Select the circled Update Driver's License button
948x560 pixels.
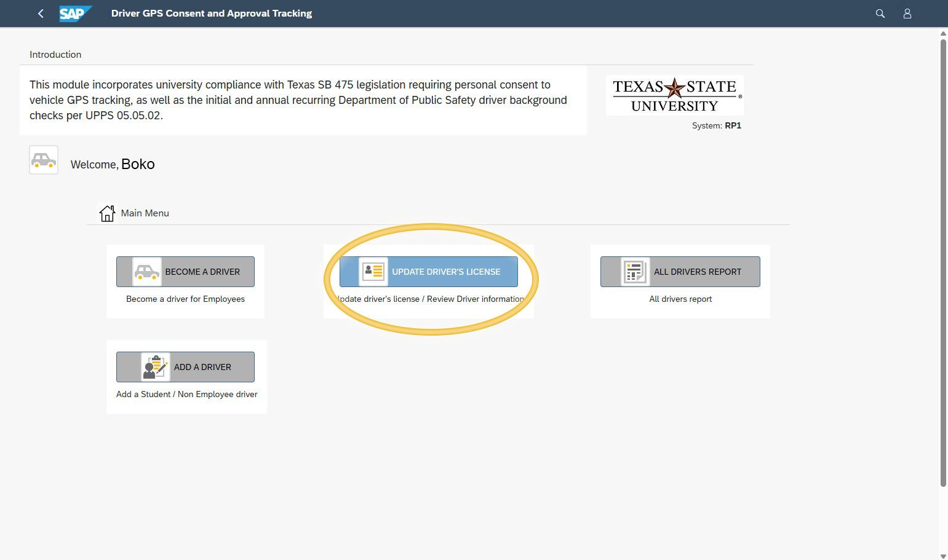click(429, 271)
